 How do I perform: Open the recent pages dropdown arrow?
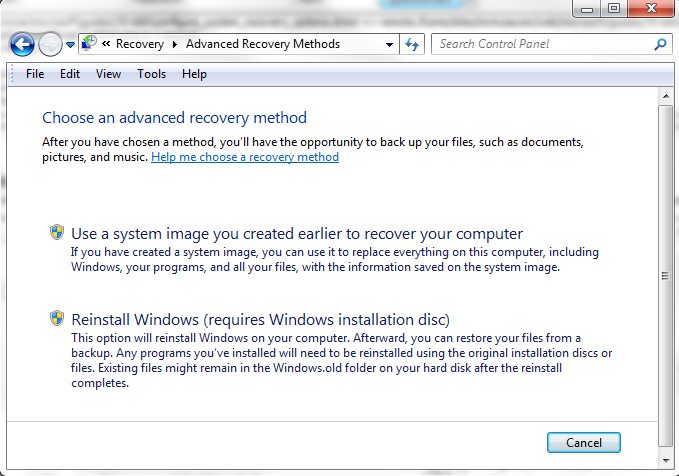click(x=71, y=45)
